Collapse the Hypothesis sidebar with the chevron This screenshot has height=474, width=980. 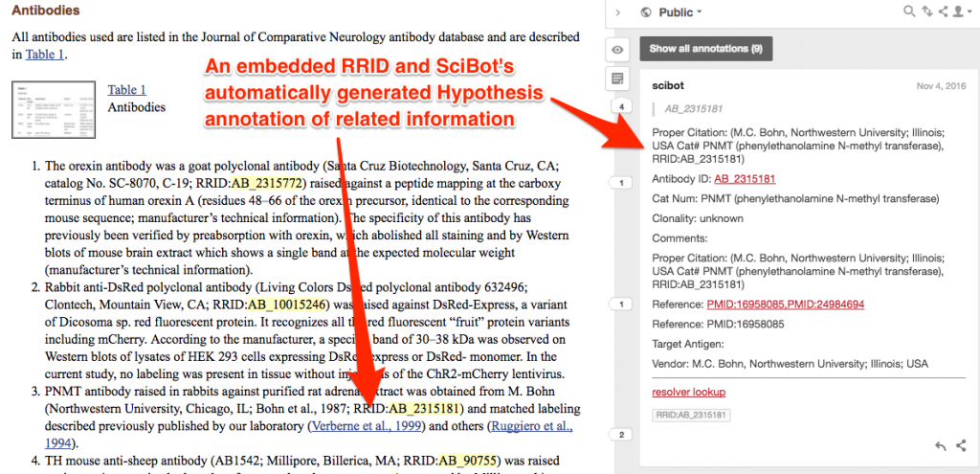pos(617,11)
